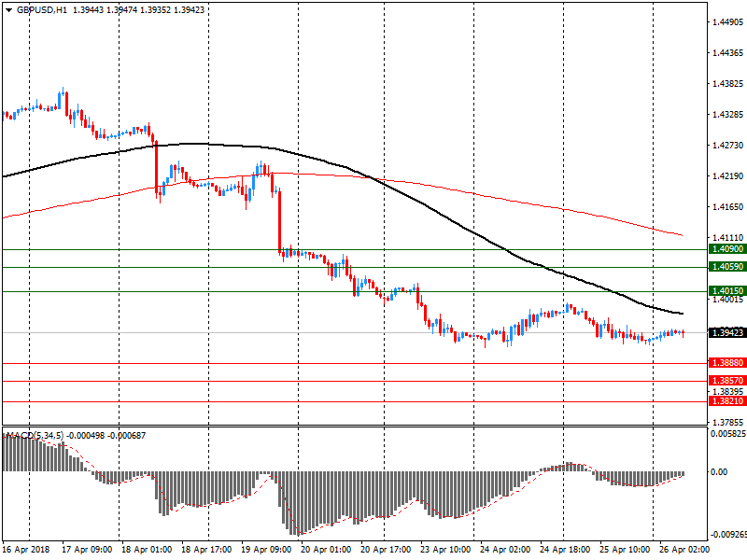The image size is (747, 560).
Task: Click the 17 Apr 09:00 time label
Action: [x=87, y=549]
